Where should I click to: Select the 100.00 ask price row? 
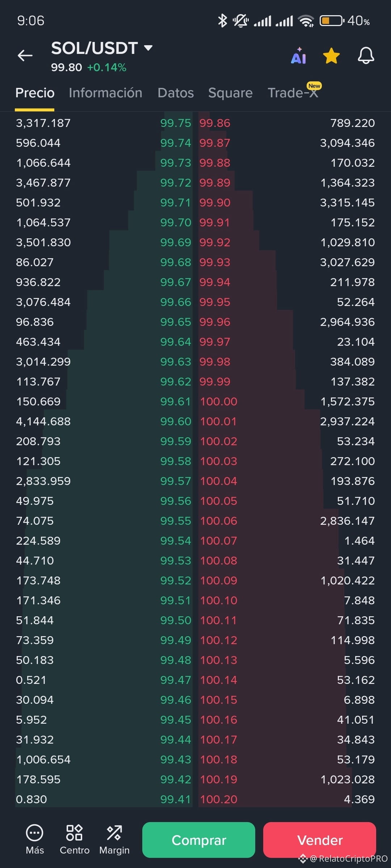click(287, 401)
